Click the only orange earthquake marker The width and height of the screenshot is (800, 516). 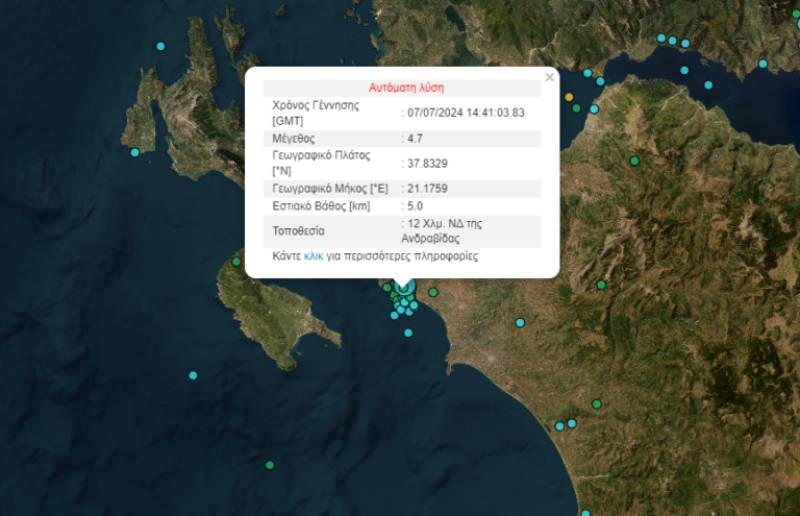click(569, 97)
